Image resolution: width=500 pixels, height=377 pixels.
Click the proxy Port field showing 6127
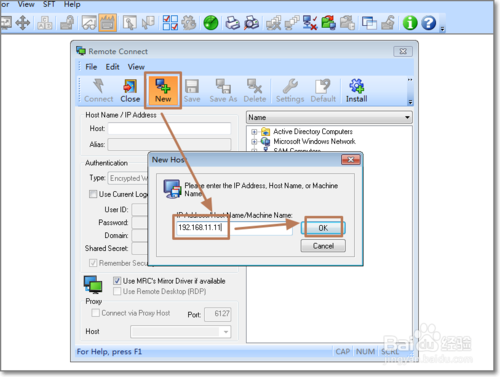coord(217,314)
